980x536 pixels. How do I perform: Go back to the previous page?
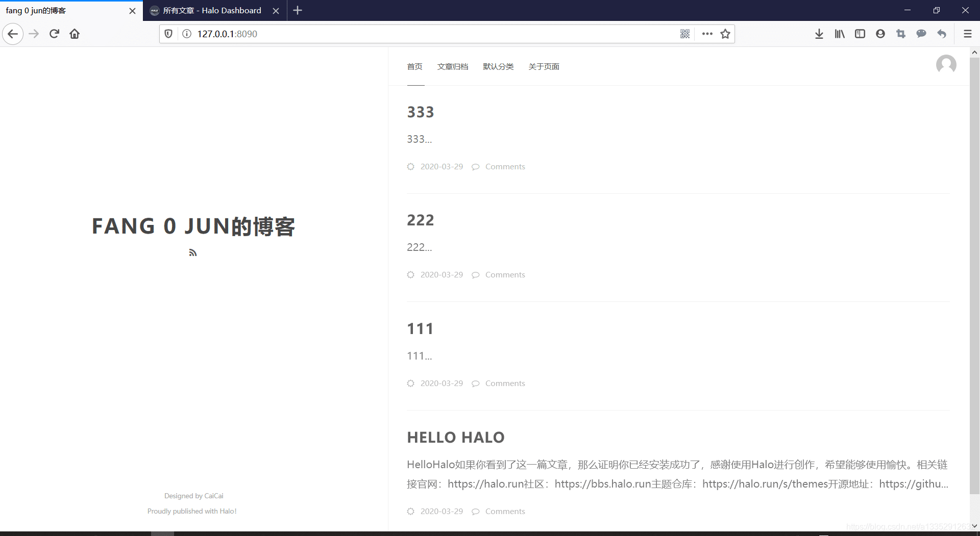point(13,34)
